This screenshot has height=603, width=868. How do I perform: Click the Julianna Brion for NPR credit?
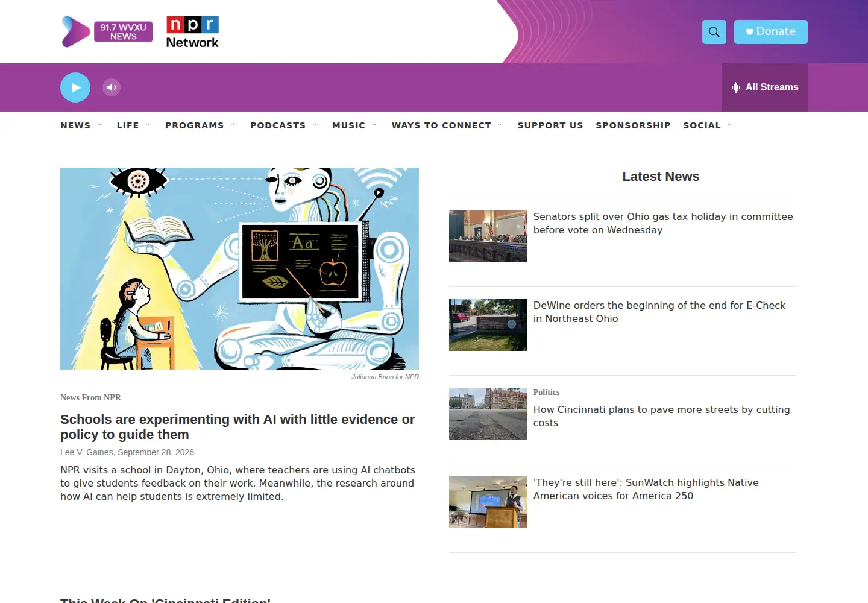(x=385, y=377)
